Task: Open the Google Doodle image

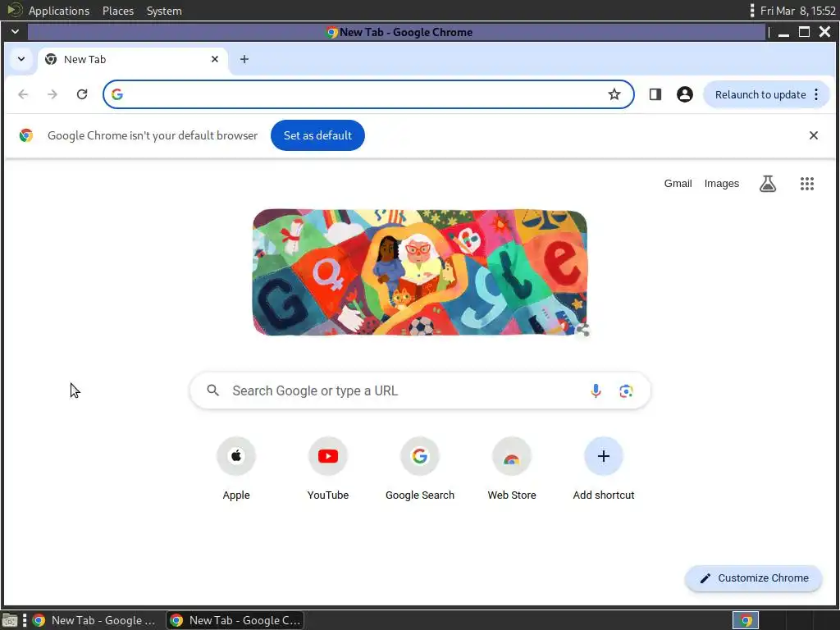Action: coord(419,272)
